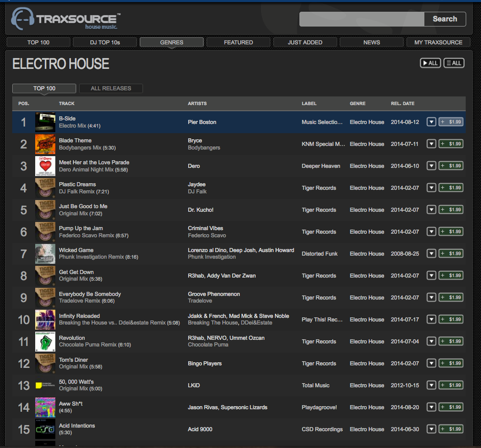Add 50, 000 Watt's to cart
Viewport: 481px width, 448px height.
click(450, 385)
